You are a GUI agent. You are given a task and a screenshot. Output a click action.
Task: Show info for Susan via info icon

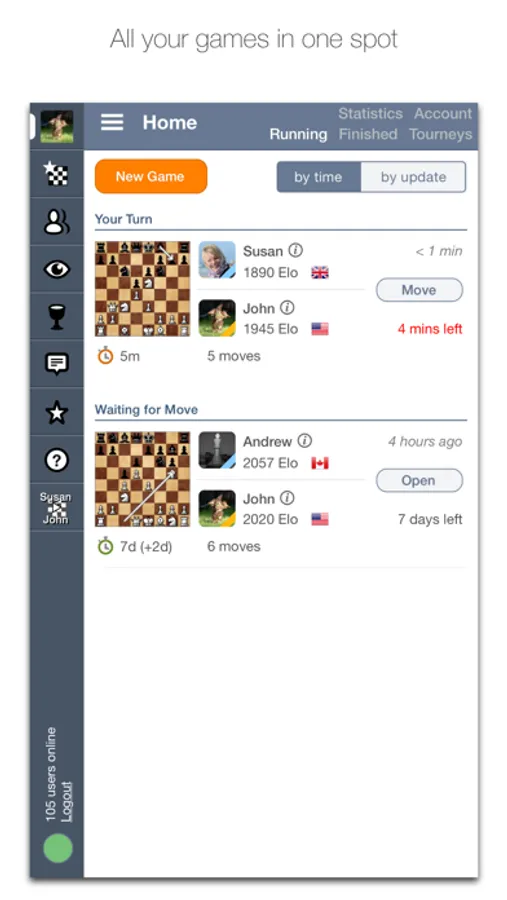point(296,250)
